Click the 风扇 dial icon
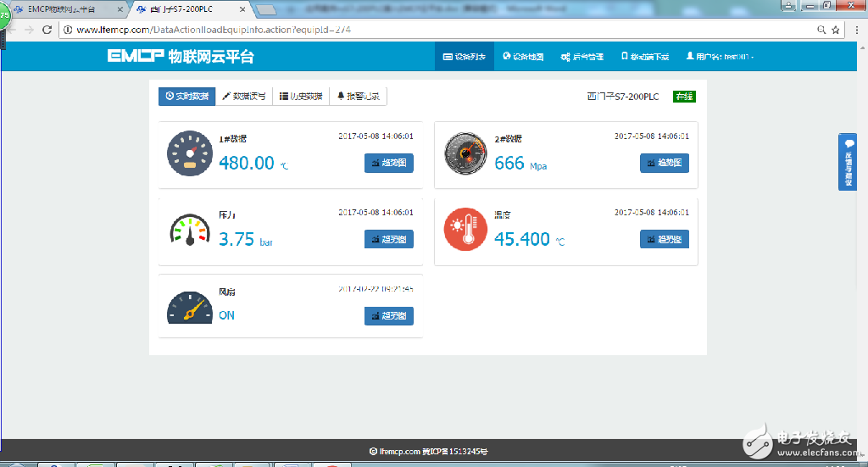This screenshot has width=868, height=467. pyautogui.click(x=190, y=308)
